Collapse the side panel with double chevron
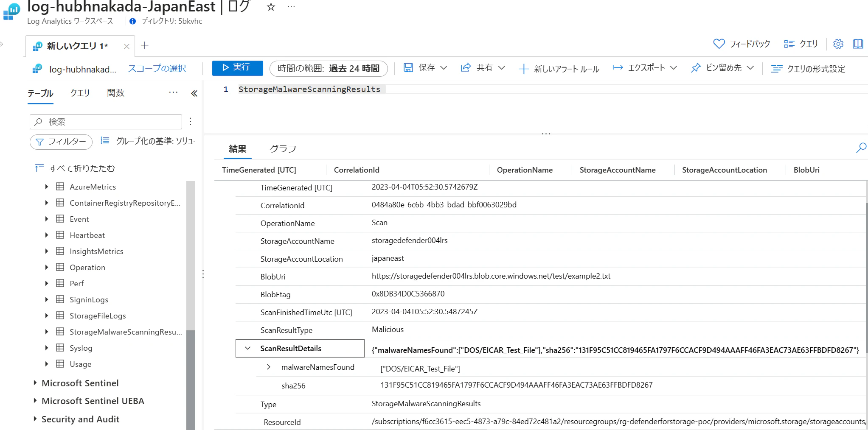868x430 pixels. pyautogui.click(x=194, y=93)
